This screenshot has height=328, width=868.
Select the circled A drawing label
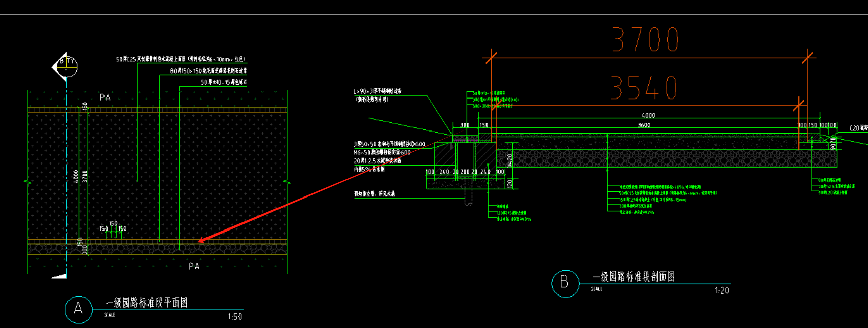point(79,309)
